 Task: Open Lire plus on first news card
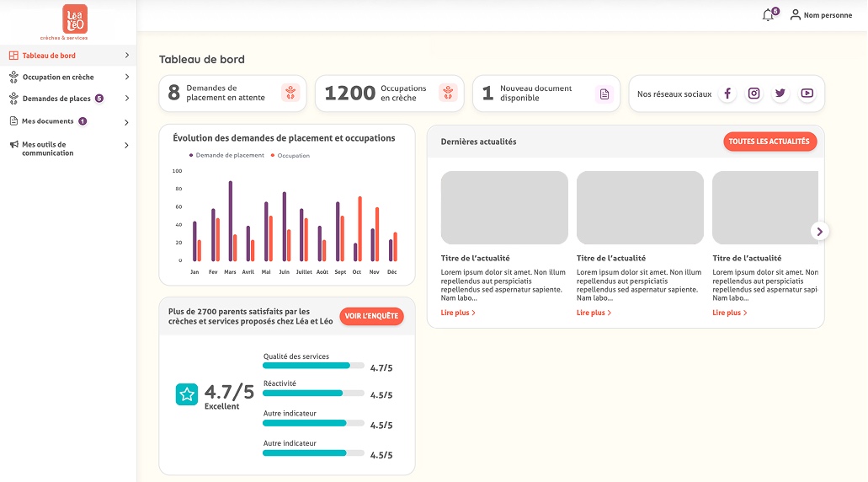point(458,313)
